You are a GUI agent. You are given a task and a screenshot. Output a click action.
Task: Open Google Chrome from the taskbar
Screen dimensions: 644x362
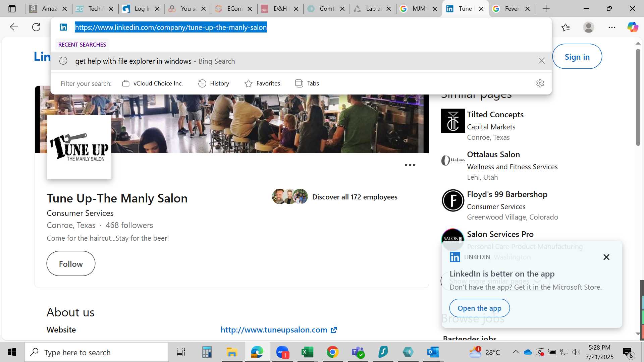332,352
